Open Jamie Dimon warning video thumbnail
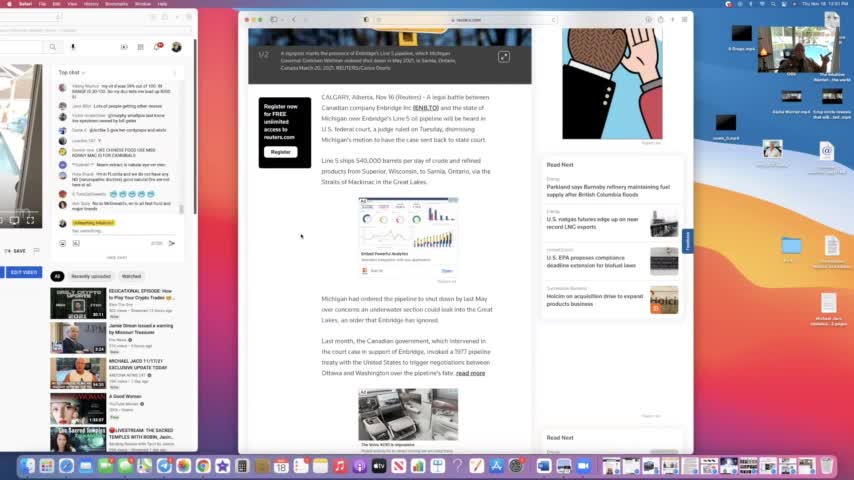 point(78,338)
